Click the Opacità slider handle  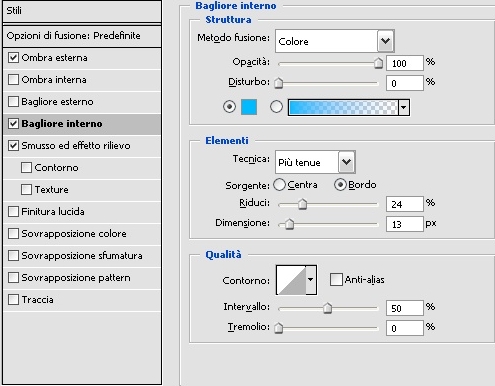[x=378, y=63]
